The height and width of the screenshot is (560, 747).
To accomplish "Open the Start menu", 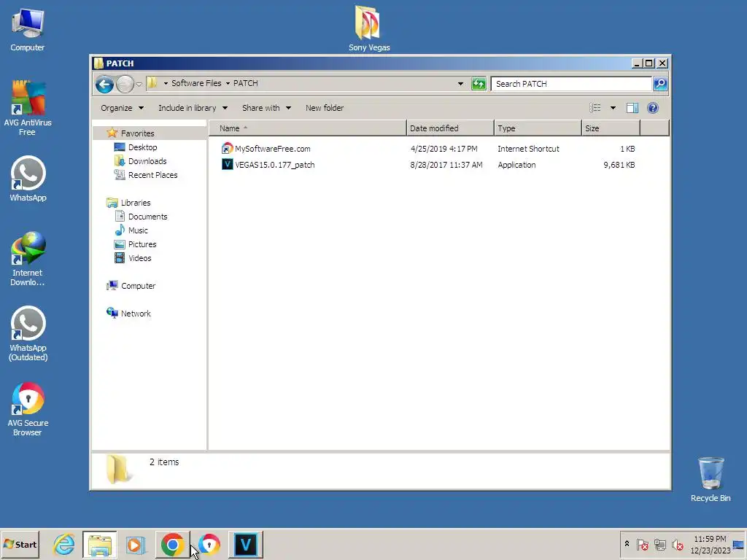I will pos(20,544).
